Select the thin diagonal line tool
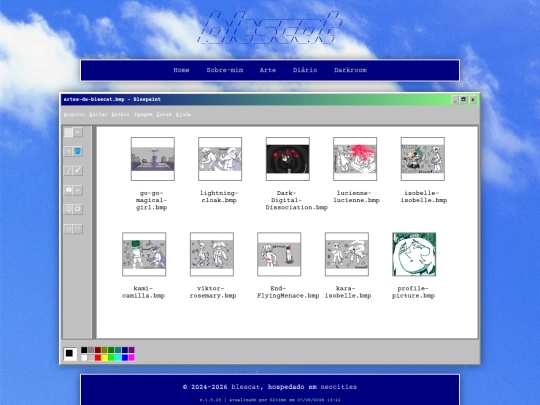This screenshot has width=540, height=405. tap(68, 171)
